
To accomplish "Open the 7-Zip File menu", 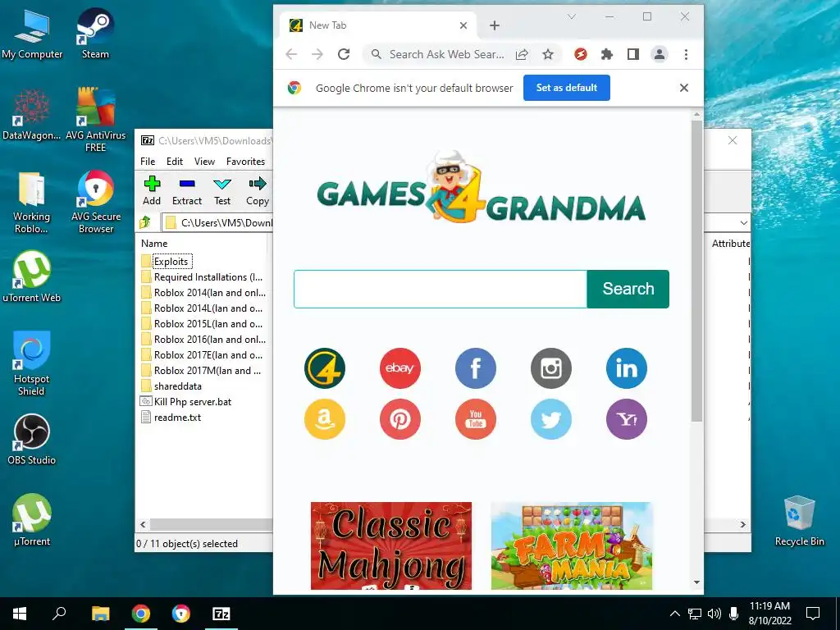I will [148, 162].
